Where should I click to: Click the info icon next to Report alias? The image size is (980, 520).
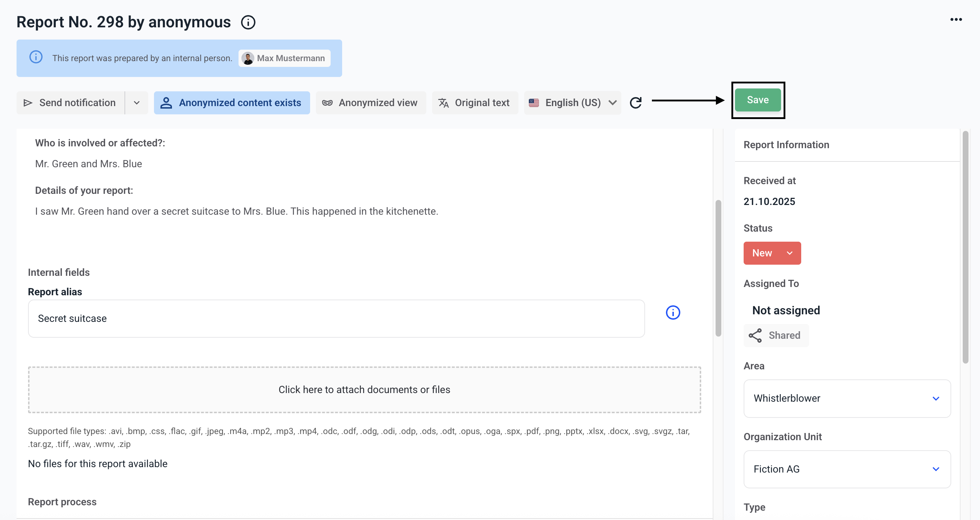pyautogui.click(x=673, y=312)
